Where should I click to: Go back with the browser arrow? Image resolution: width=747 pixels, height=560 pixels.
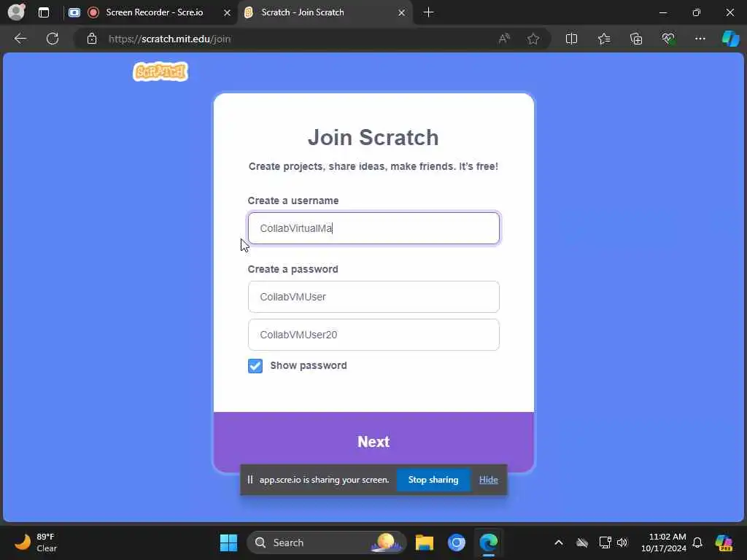point(20,39)
